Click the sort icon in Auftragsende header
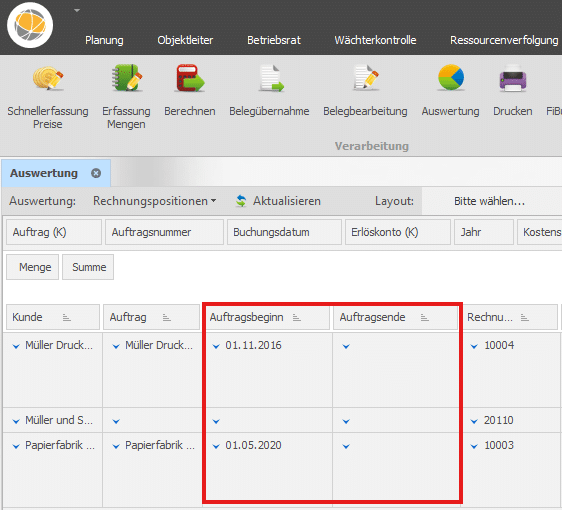 [x=425, y=318]
